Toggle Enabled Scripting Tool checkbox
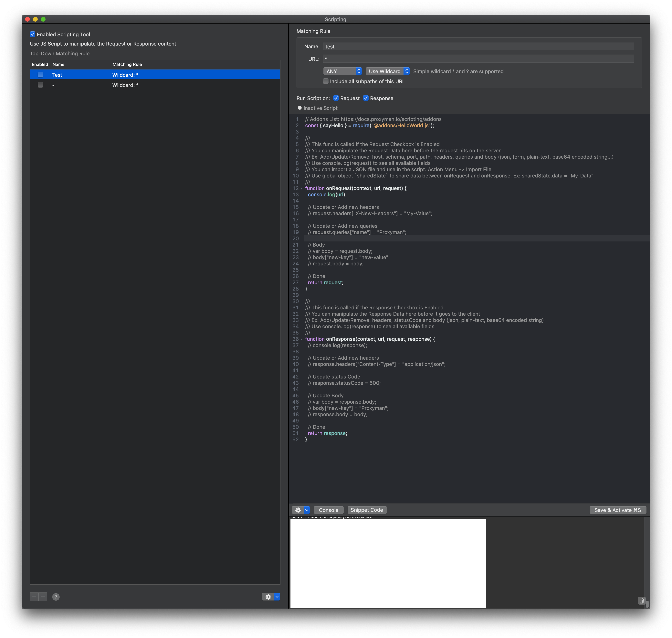This screenshot has width=672, height=638. [33, 34]
